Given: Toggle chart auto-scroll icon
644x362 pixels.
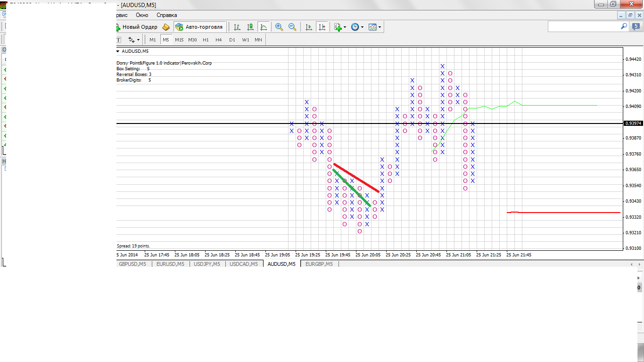Looking at the screenshot, I should [309, 27].
